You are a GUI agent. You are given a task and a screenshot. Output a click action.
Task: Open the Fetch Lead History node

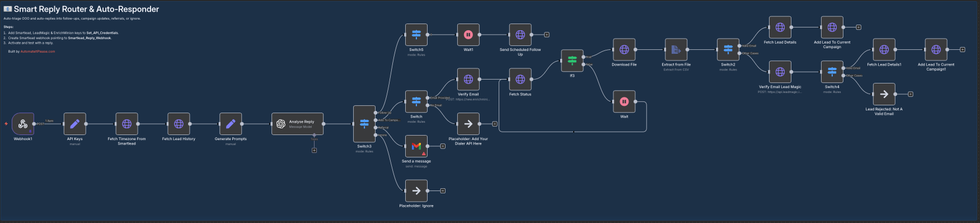coord(179,124)
